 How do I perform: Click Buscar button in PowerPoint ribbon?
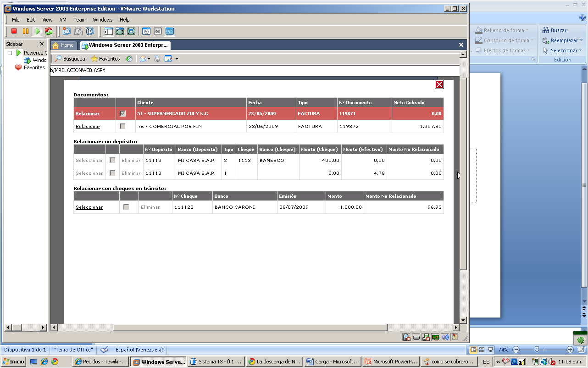554,30
